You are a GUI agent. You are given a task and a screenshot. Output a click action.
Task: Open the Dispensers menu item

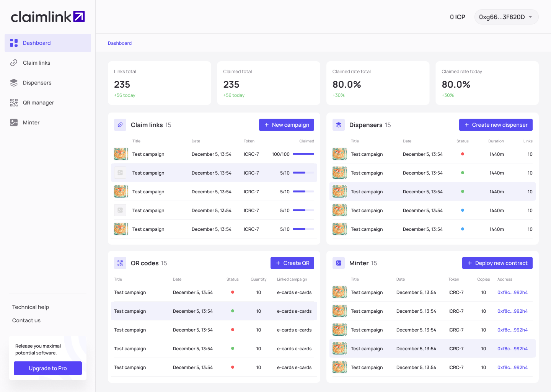[37, 83]
